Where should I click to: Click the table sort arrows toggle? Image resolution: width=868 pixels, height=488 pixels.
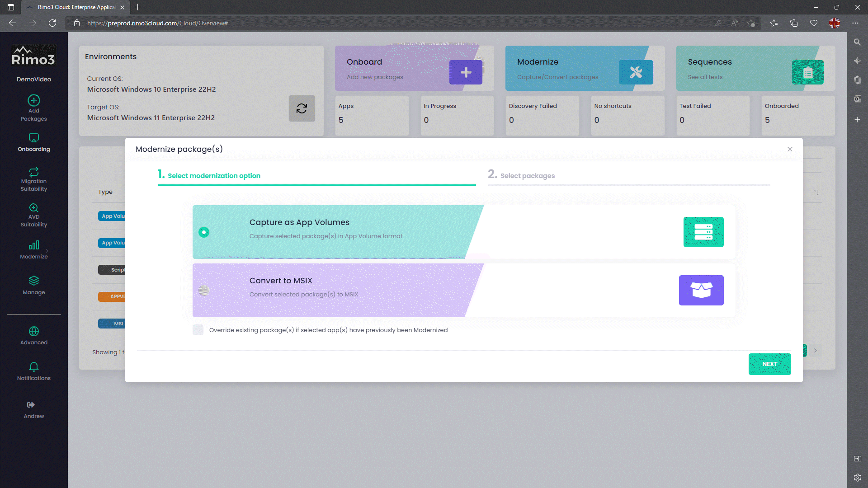[816, 192]
